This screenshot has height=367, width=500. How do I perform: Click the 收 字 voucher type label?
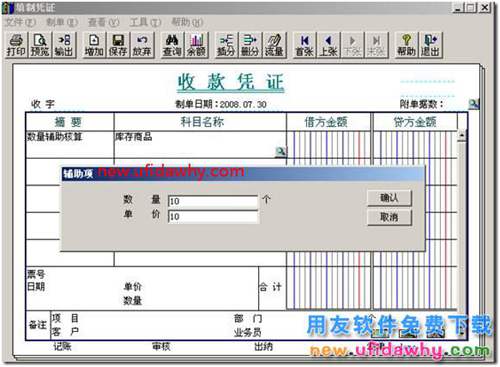click(43, 104)
